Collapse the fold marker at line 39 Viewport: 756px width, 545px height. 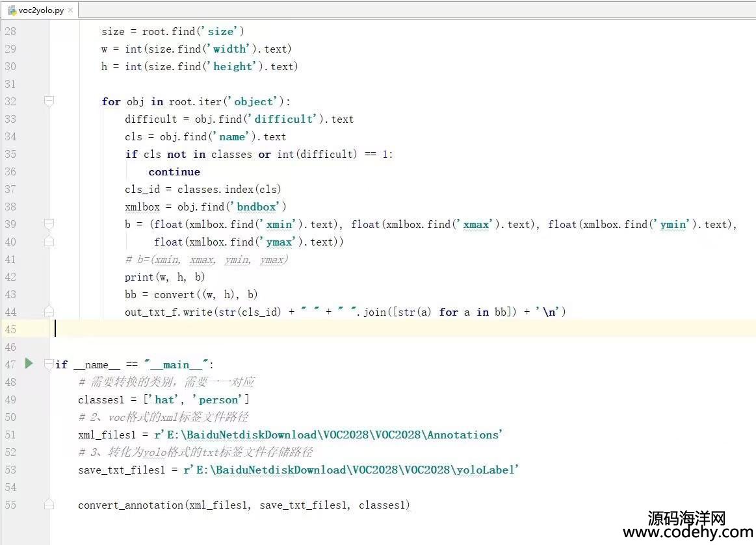tap(49, 223)
